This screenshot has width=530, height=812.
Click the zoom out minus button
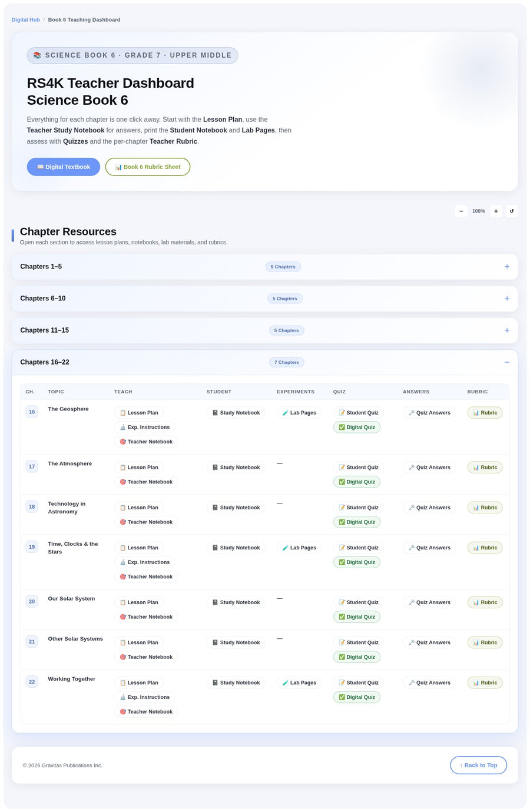point(461,211)
